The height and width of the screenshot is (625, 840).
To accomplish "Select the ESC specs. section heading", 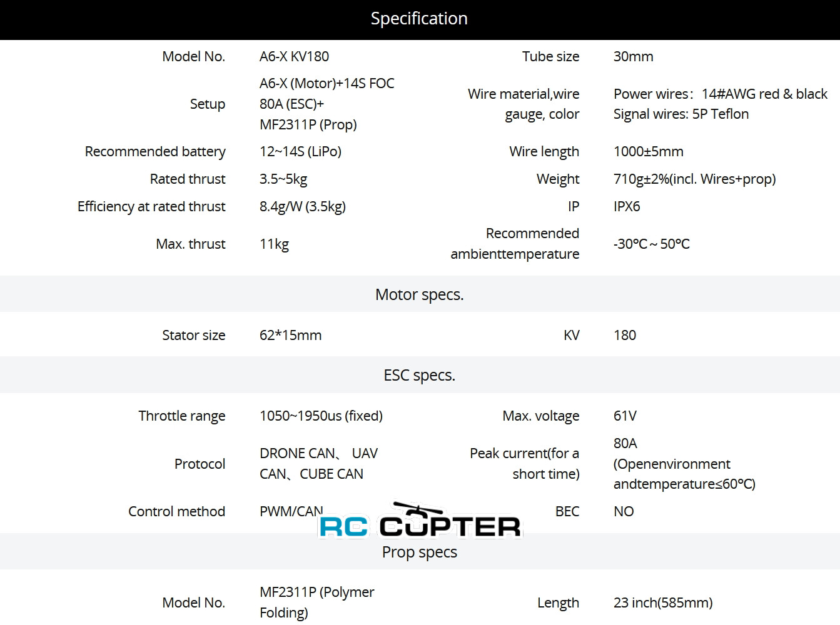I will point(420,375).
